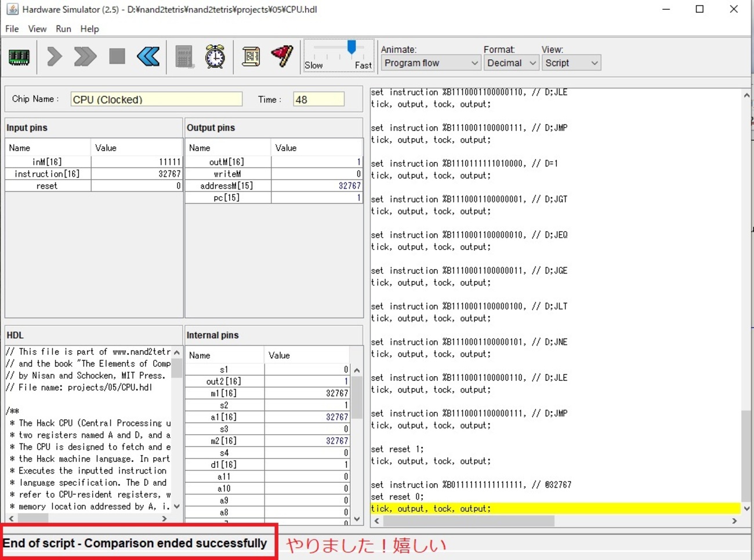
Task: Run a single step with the arrow icon
Action: click(x=55, y=57)
